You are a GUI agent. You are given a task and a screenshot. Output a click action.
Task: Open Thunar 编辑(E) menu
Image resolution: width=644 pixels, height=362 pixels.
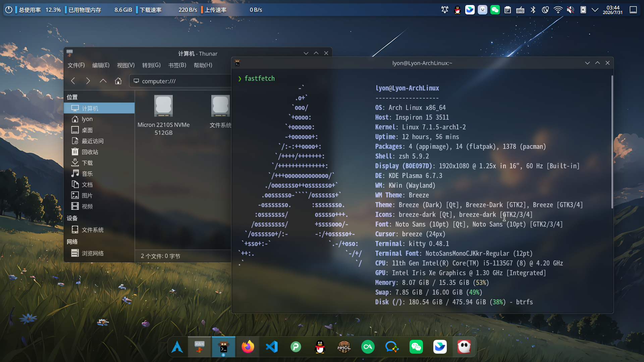101,65
